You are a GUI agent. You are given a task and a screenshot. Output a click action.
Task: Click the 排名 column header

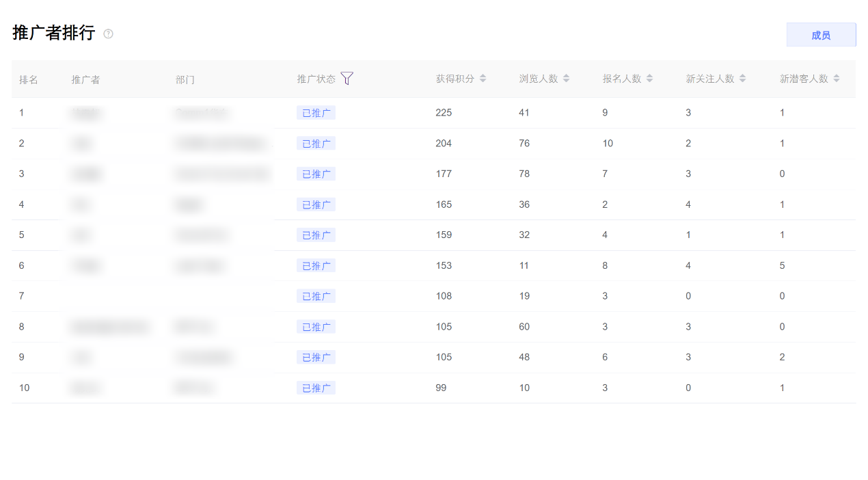coord(29,79)
